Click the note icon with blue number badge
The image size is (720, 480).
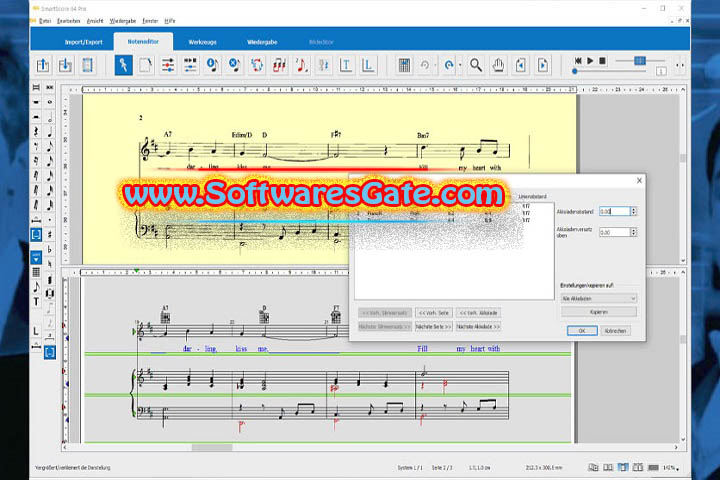point(212,65)
